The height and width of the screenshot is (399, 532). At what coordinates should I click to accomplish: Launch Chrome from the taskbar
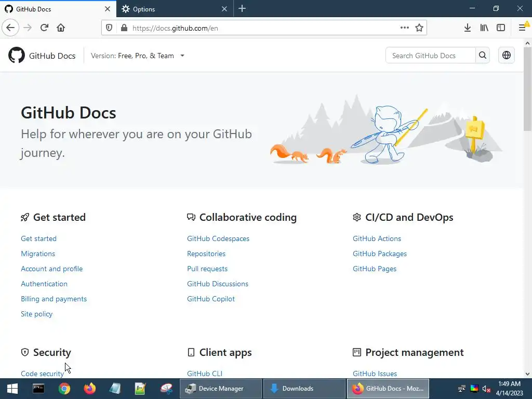click(64, 389)
